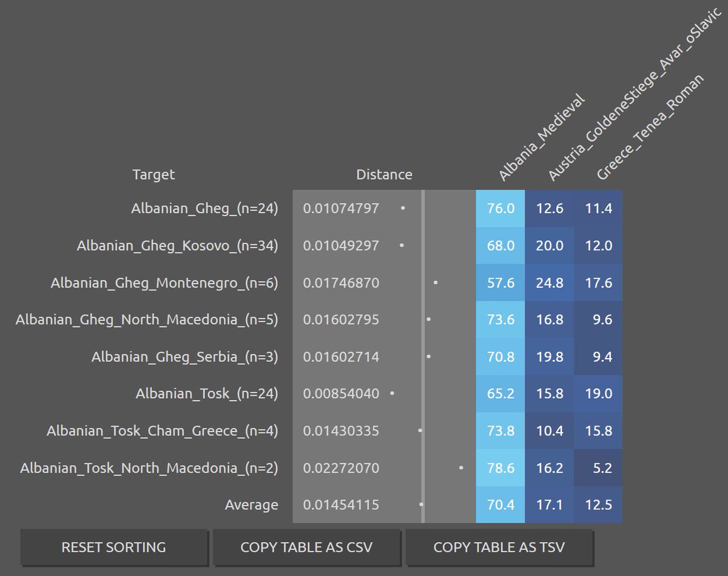Click the distance value 0.01602795

[x=341, y=320]
